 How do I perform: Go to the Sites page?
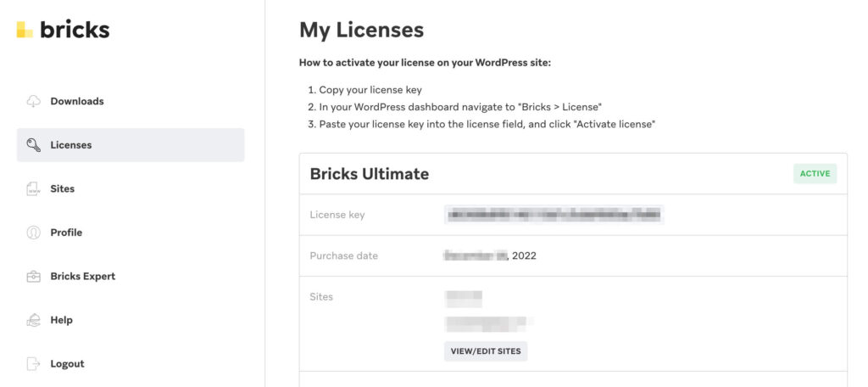63,188
